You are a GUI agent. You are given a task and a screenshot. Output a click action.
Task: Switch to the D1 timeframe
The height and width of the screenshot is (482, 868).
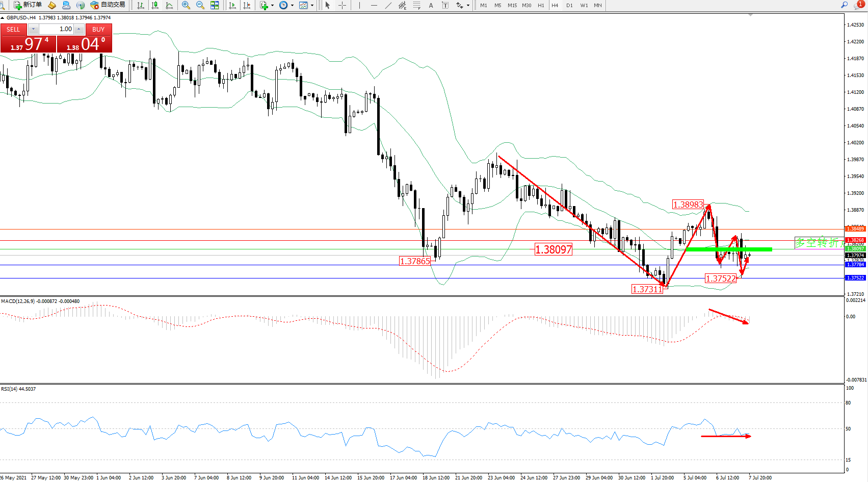pos(569,5)
